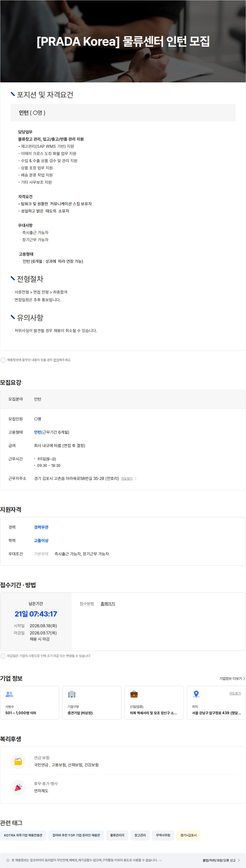This screenshot has height=868, width=246.
Task: Click 경력무관 experience value
Action: pos(41,527)
